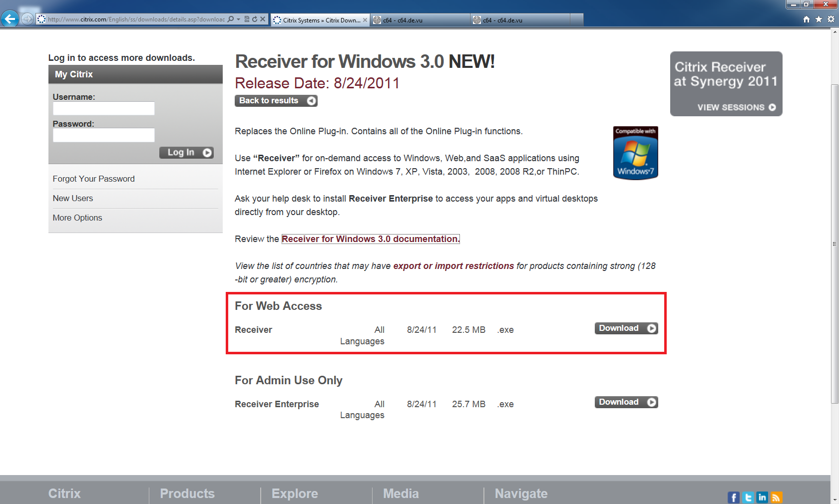
Task: Click the LinkedIn icon in footer
Action: click(762, 497)
